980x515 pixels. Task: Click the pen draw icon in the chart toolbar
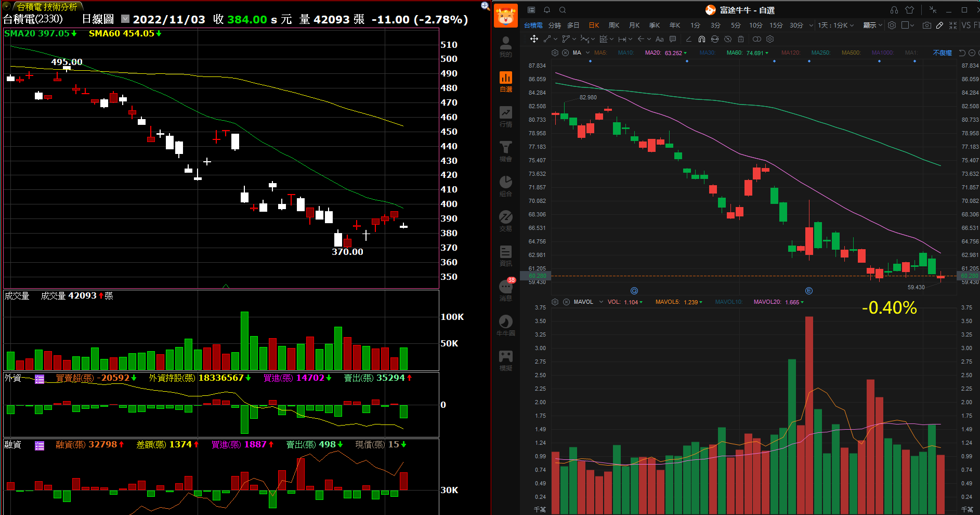[940, 25]
